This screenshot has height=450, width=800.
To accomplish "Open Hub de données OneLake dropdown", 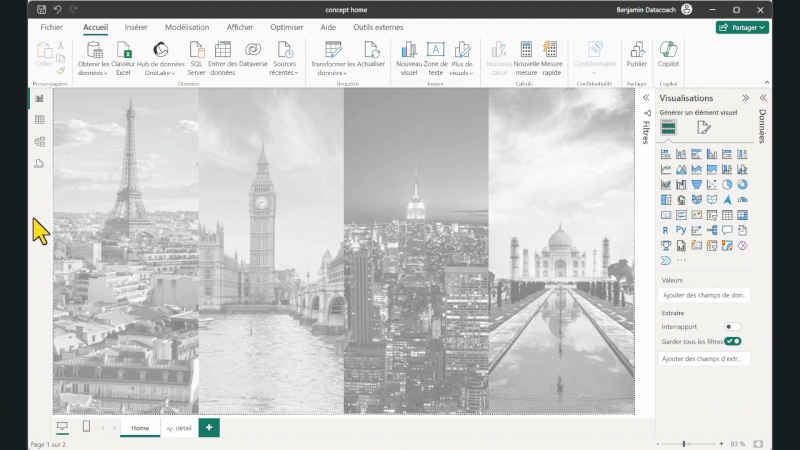I will [160, 59].
